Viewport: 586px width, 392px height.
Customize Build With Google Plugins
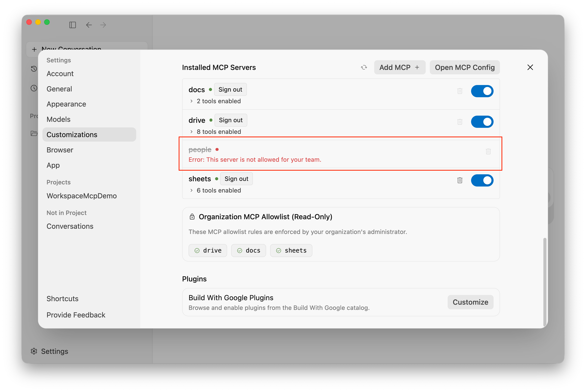[x=471, y=302]
